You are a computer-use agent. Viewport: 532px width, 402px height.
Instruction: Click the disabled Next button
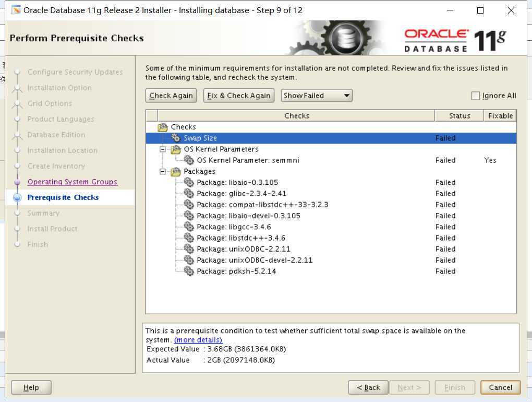[409, 387]
